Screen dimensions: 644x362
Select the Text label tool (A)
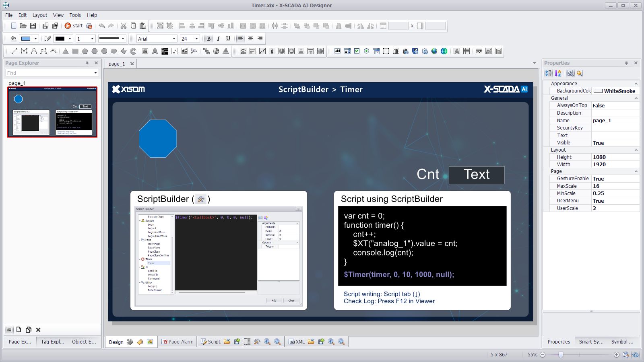[155, 51]
